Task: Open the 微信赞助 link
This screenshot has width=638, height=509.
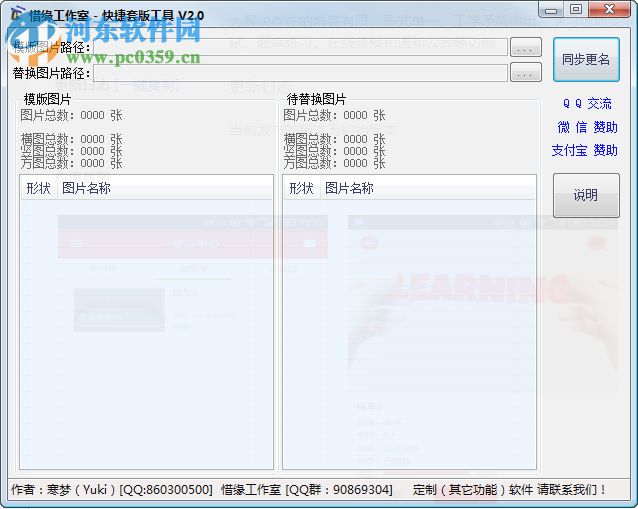Action: [587, 127]
